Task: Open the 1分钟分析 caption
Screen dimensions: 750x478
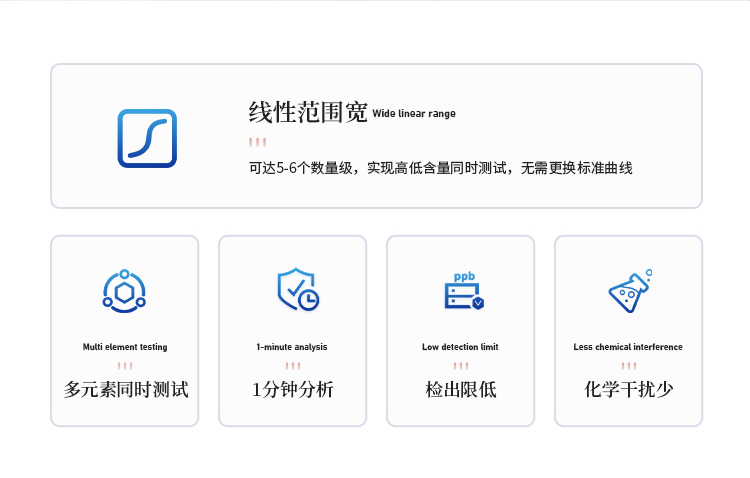Action: click(292, 389)
